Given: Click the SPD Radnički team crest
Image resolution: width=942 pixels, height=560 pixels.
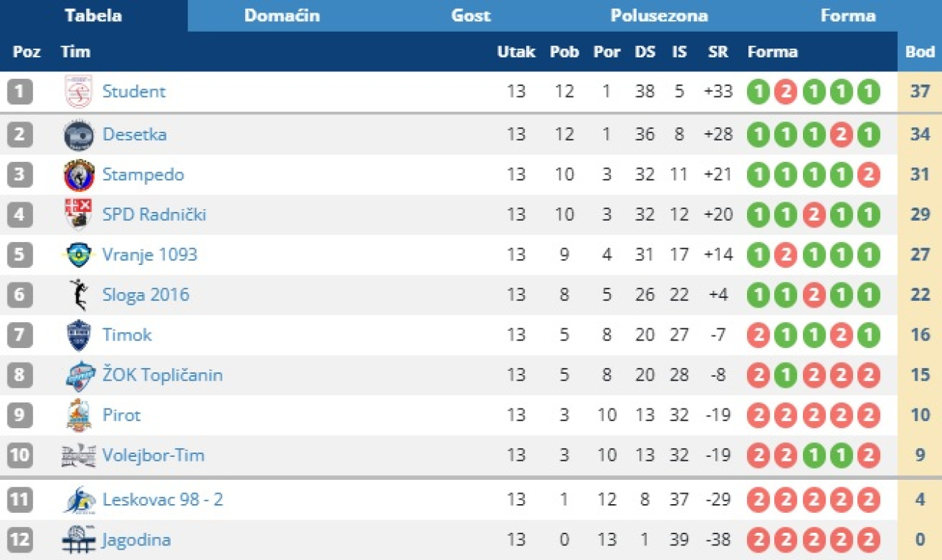Looking at the screenshot, I should click(x=78, y=215).
